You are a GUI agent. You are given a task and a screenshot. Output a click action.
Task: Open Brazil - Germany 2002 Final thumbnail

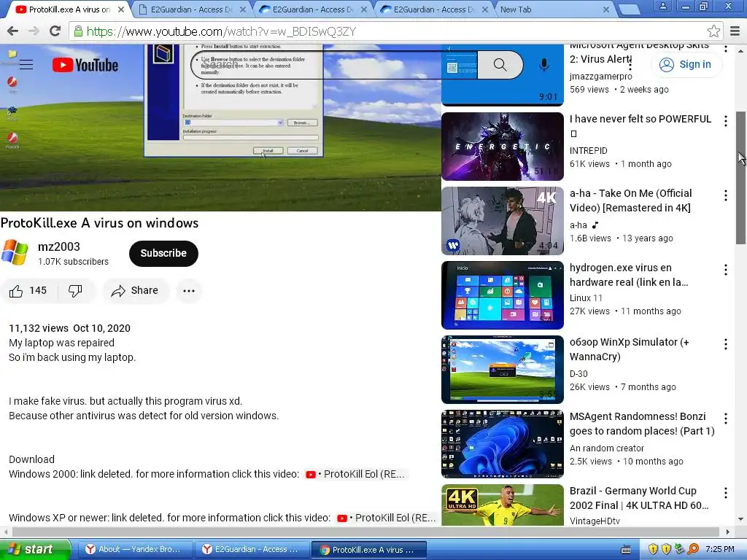pos(503,505)
